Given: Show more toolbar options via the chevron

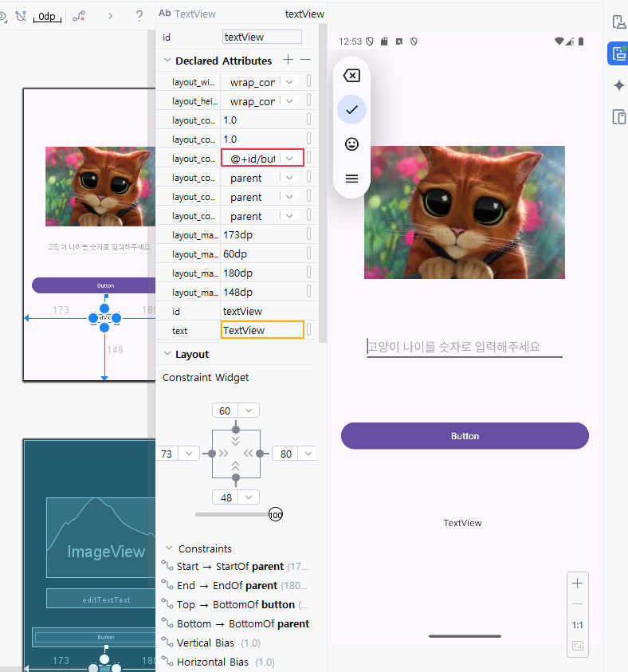Looking at the screenshot, I should (x=111, y=16).
